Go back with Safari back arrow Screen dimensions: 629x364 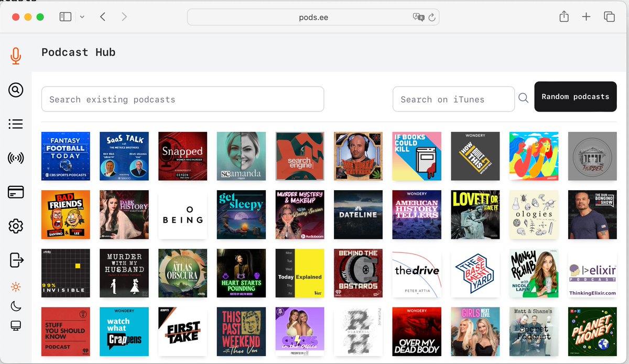click(x=103, y=17)
